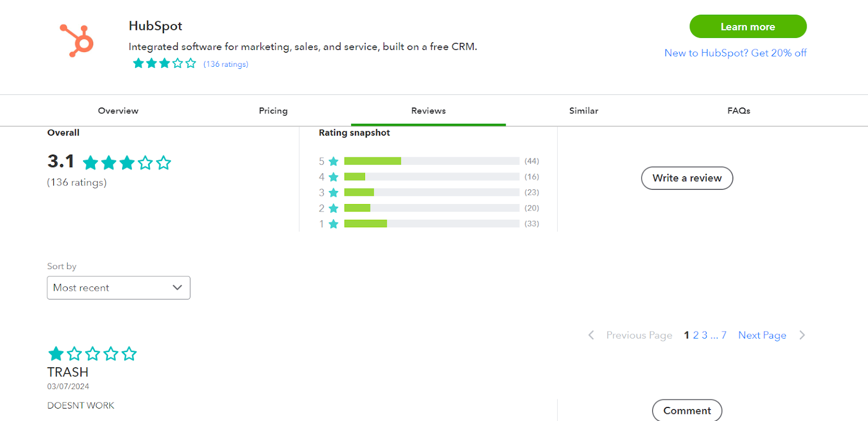Click the overall 3.1 star rating icons
The image size is (868, 421).
tap(127, 163)
